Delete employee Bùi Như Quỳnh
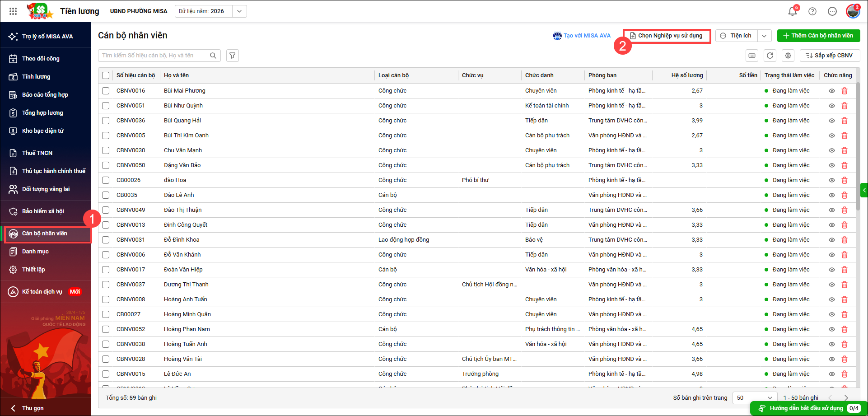This screenshot has width=868, height=416. pyautogui.click(x=845, y=106)
